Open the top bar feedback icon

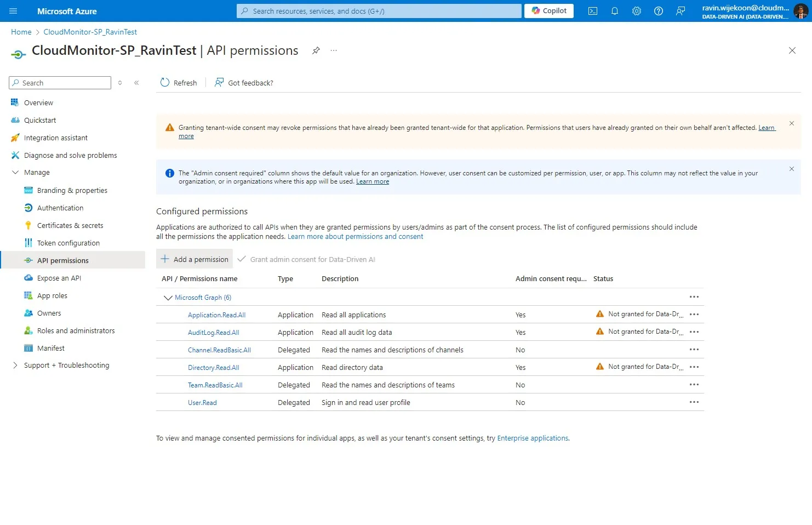(681, 11)
